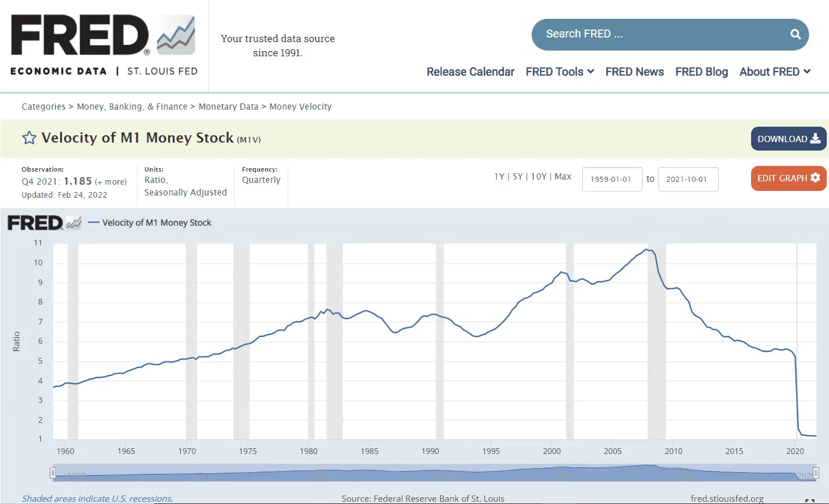Click the 'Updated: Feb 24, 2022' text

(64, 195)
